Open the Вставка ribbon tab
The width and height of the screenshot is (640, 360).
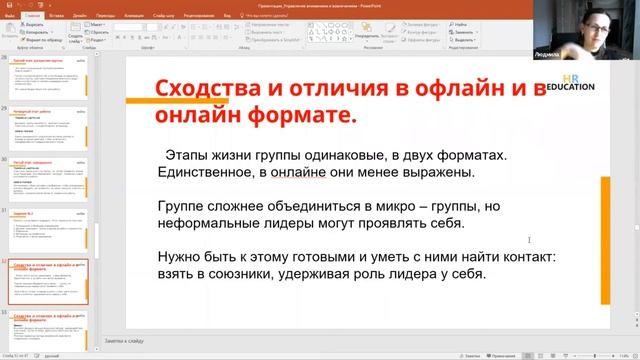(56, 16)
